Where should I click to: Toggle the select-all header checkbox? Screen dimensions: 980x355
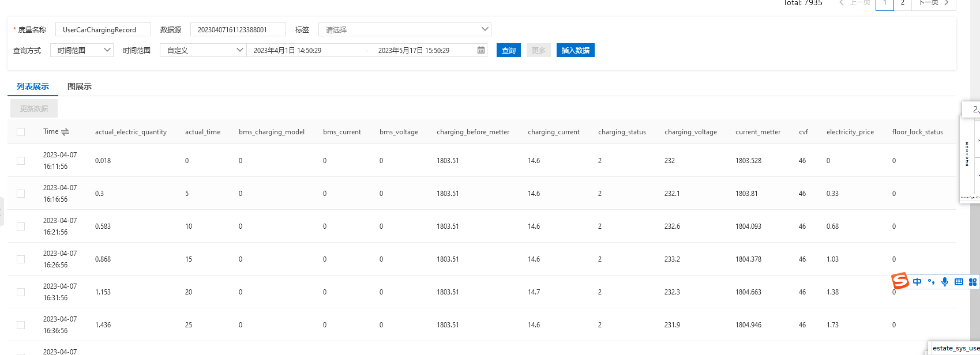(21, 132)
